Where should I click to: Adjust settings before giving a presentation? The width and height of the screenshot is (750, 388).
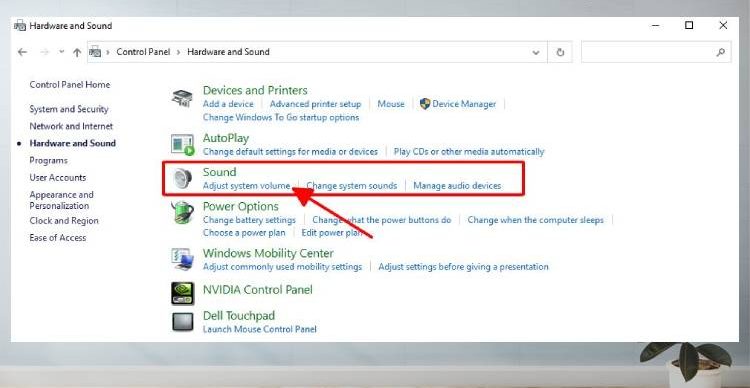463,266
